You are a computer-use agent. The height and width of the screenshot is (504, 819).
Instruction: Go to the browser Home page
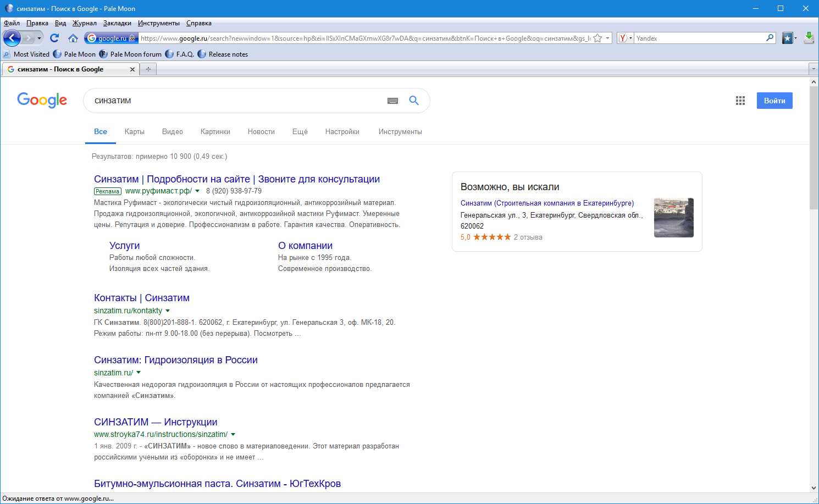click(x=73, y=38)
